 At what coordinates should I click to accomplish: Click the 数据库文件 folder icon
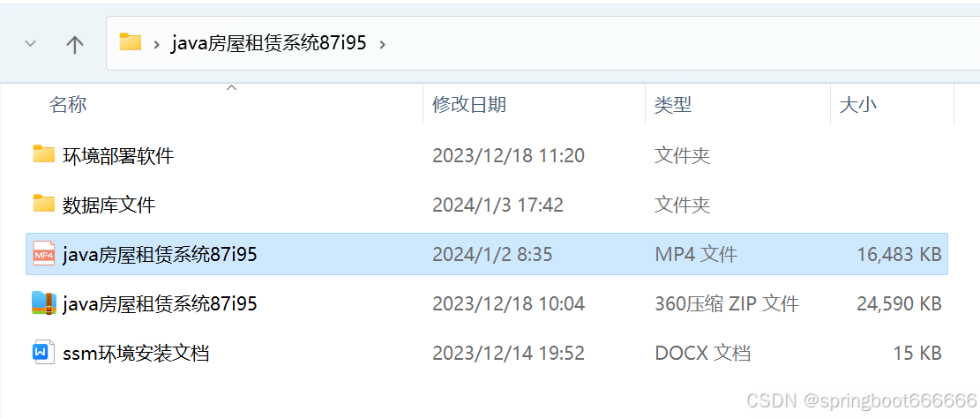pos(44,203)
